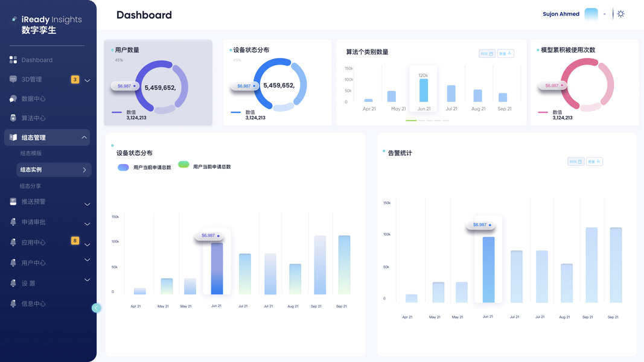Click 时间 button in 算法个类别数量 card
644x362 pixels.
pos(487,54)
